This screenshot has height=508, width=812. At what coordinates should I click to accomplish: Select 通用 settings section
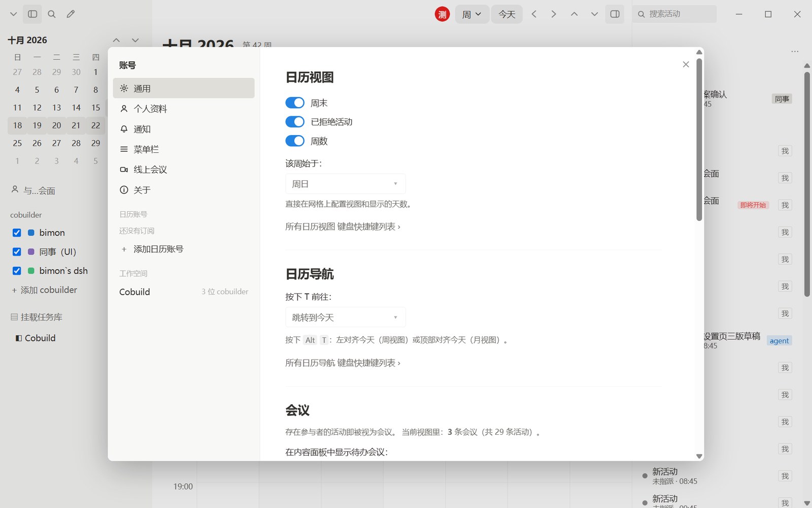coord(184,88)
